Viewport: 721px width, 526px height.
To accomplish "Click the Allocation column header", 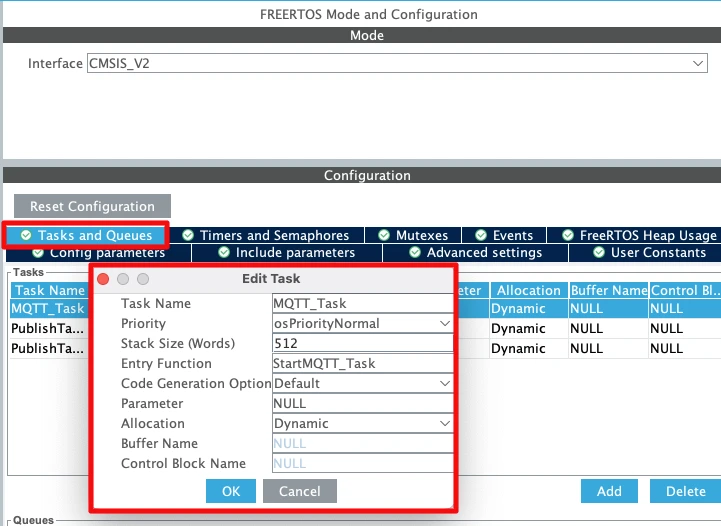I will click(529, 291).
